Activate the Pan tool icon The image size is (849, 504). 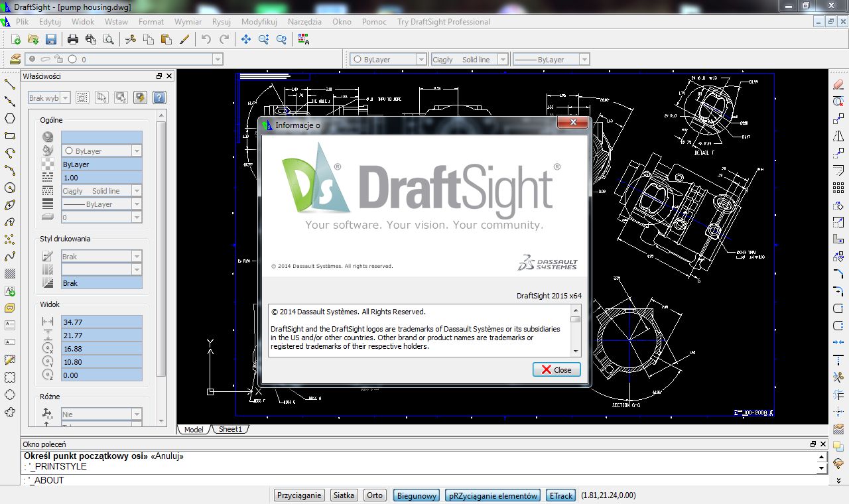click(246, 39)
